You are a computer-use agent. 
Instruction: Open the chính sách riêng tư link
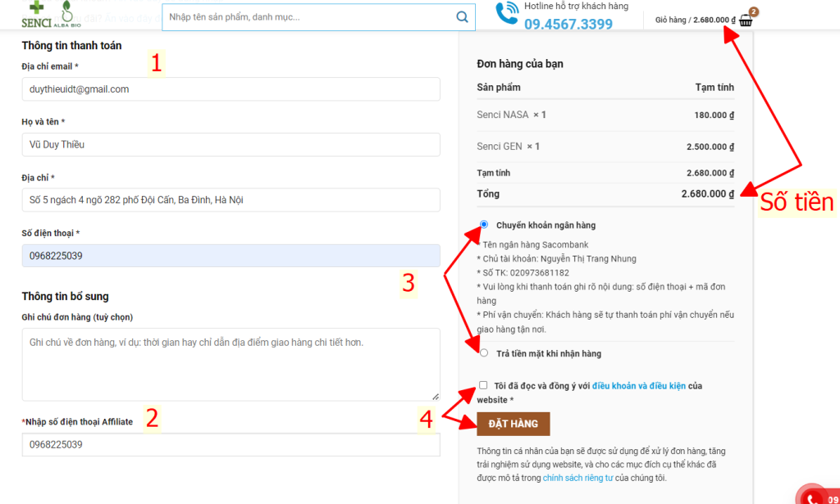click(577, 478)
